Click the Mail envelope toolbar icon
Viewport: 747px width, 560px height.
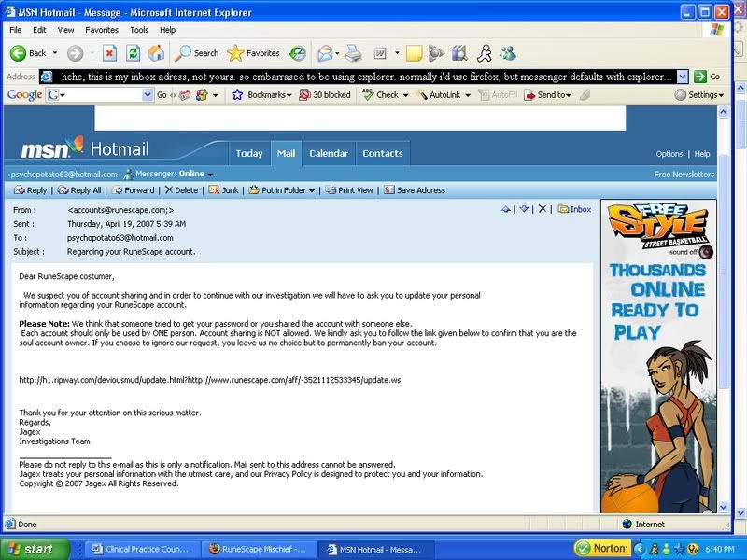pos(325,53)
